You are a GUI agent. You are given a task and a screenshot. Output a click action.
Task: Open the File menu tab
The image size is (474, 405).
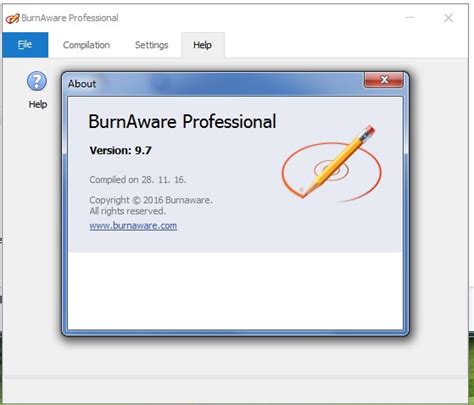tap(25, 45)
